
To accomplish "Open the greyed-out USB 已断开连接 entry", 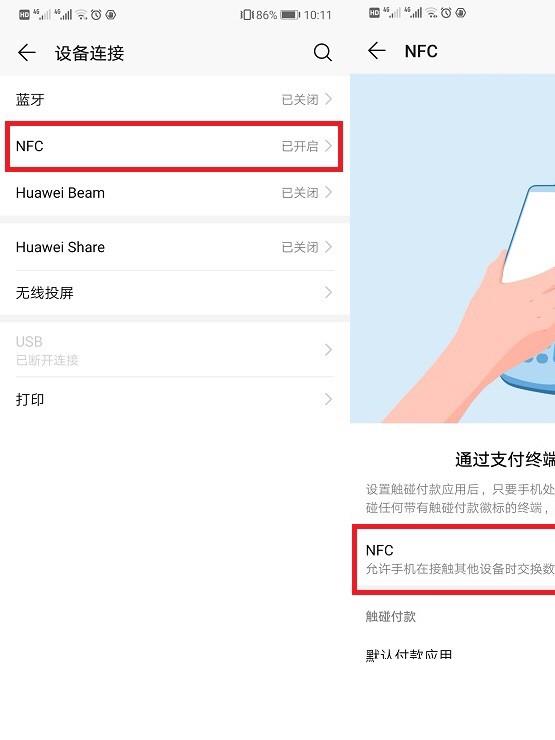I will (175, 350).
